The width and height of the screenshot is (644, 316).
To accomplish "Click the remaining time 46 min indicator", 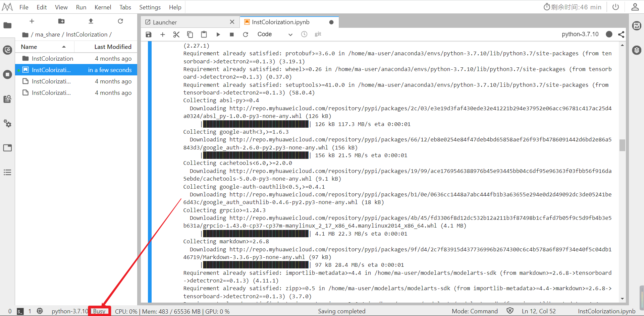I will coord(573,7).
